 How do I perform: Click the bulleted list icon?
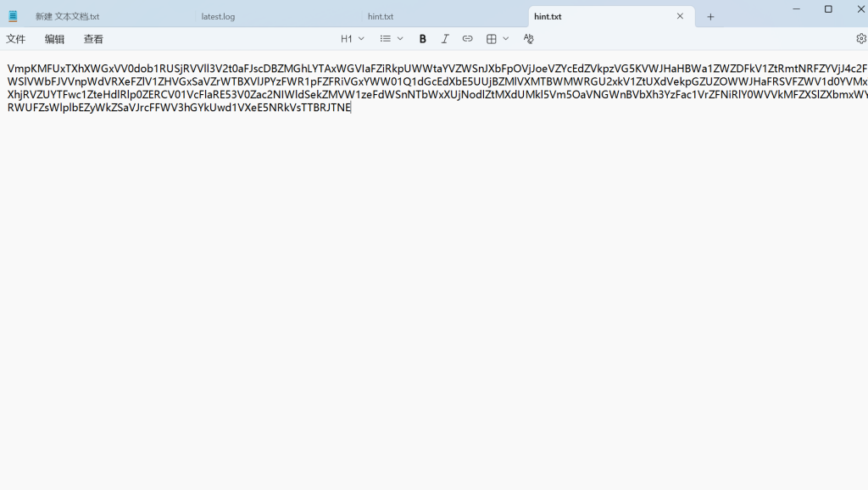(x=386, y=39)
